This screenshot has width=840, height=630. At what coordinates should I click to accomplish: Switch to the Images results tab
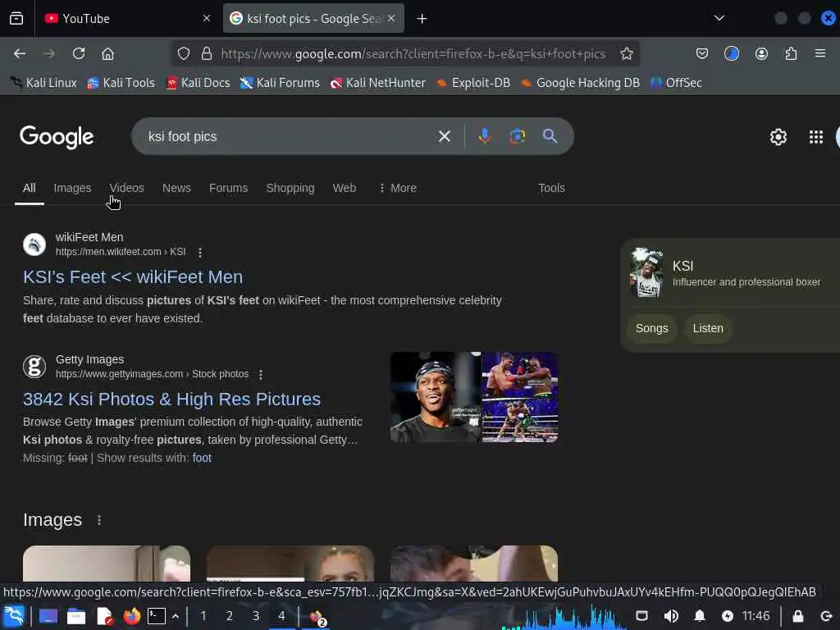tap(72, 188)
